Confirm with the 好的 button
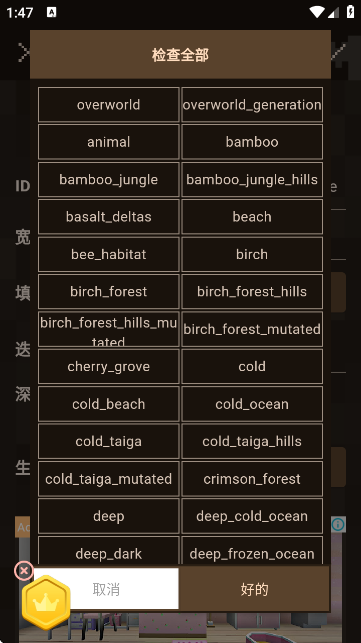 254,589
